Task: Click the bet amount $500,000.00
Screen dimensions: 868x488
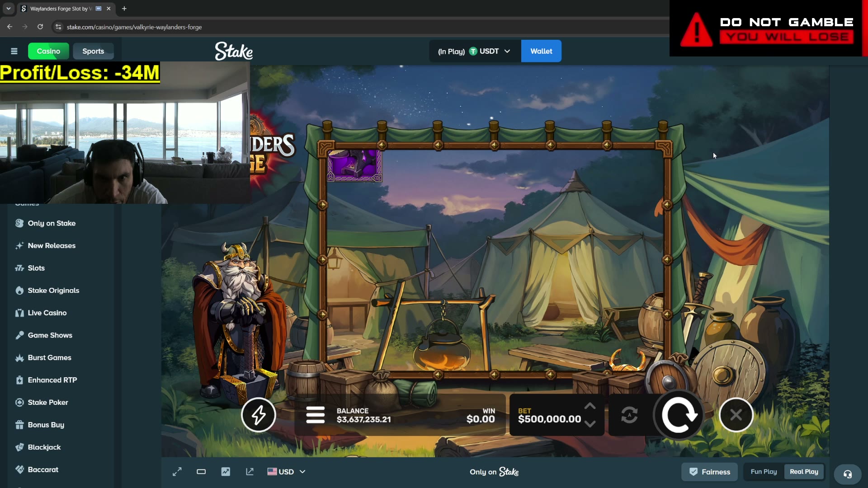Action: click(x=549, y=419)
